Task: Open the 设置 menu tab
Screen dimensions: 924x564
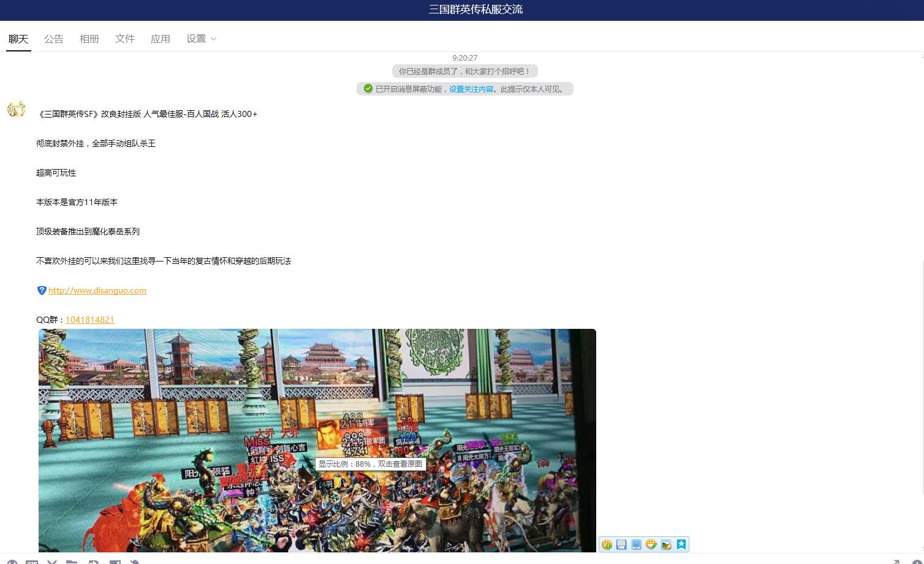Action: (196, 39)
